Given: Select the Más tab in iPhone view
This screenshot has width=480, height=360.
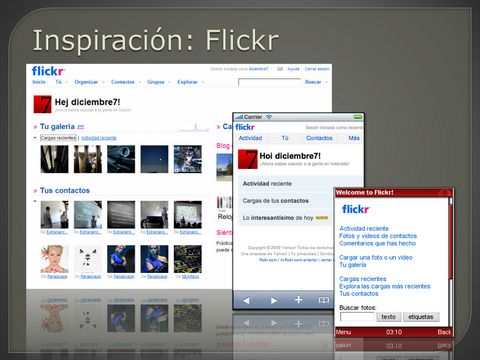Looking at the screenshot, I should coord(354,138).
